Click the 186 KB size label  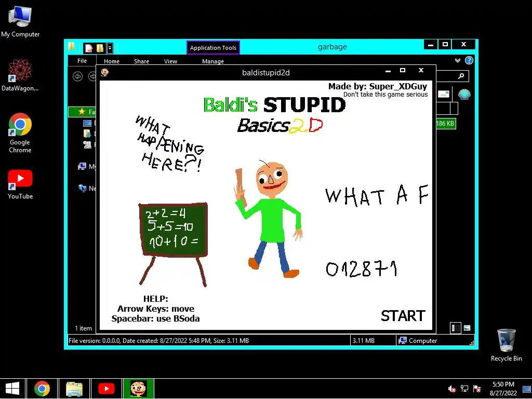coord(445,124)
